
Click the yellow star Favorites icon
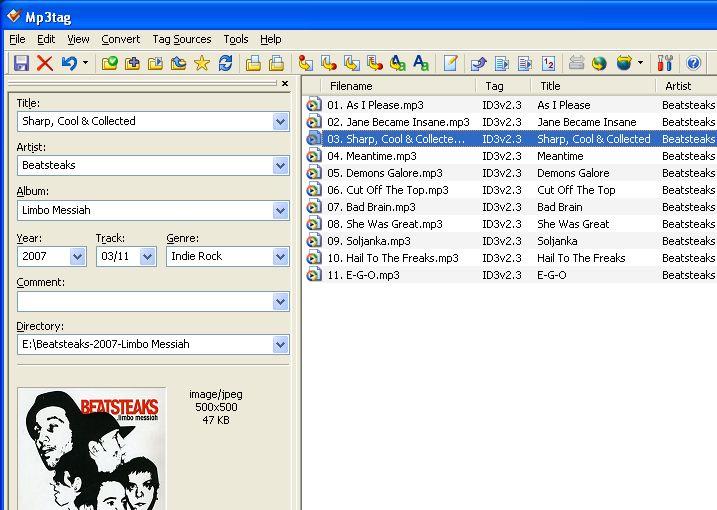(x=202, y=63)
